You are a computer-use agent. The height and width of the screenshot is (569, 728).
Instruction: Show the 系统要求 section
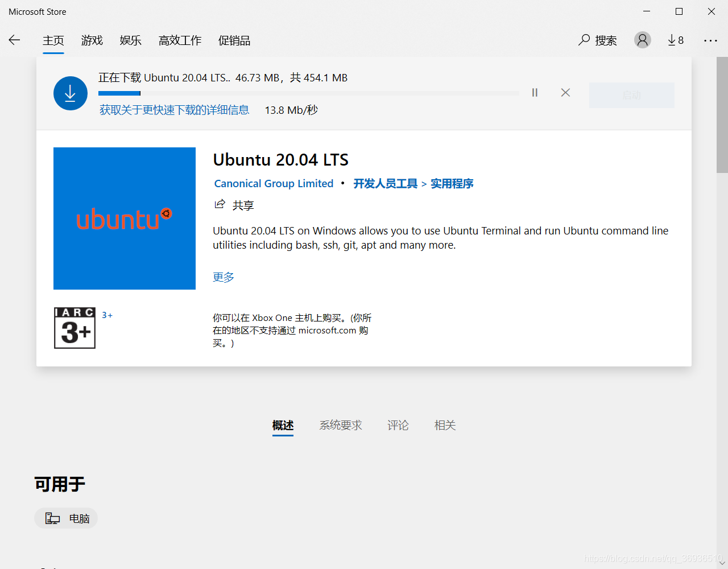coord(341,425)
